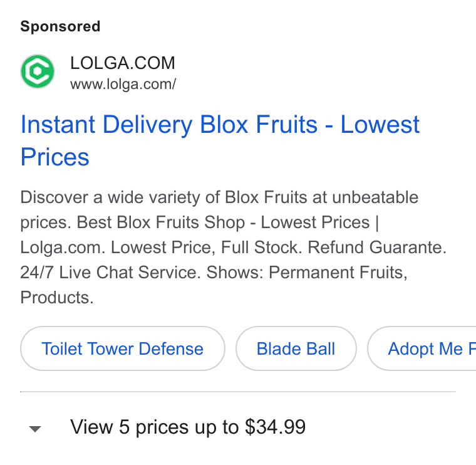Click the Sponsored label
The image size is (476, 465).
click(60, 26)
